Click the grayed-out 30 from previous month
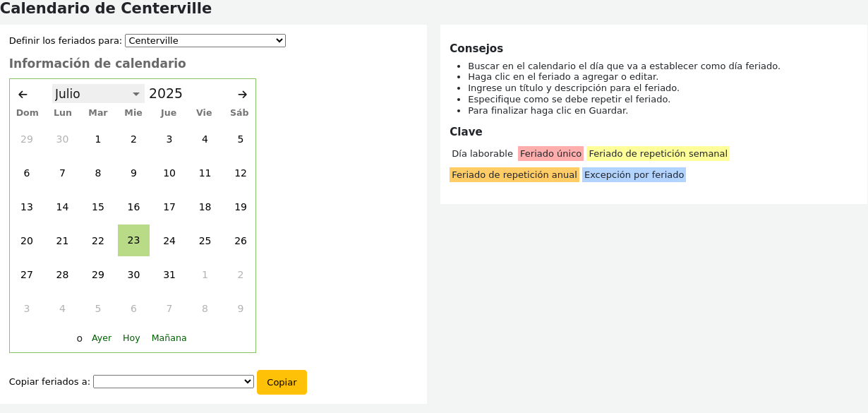The width and height of the screenshot is (868, 413). (x=62, y=139)
